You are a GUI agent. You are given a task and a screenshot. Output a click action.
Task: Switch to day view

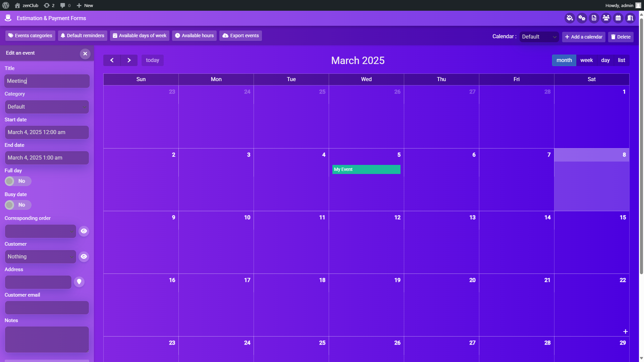[x=605, y=60]
